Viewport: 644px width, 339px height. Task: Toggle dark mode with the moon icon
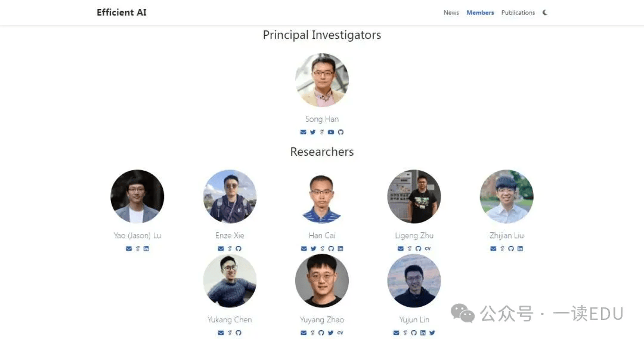coord(545,13)
